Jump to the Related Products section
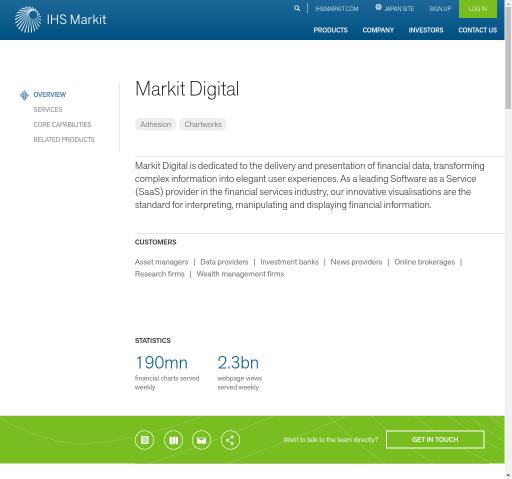512x479 pixels. click(x=64, y=140)
